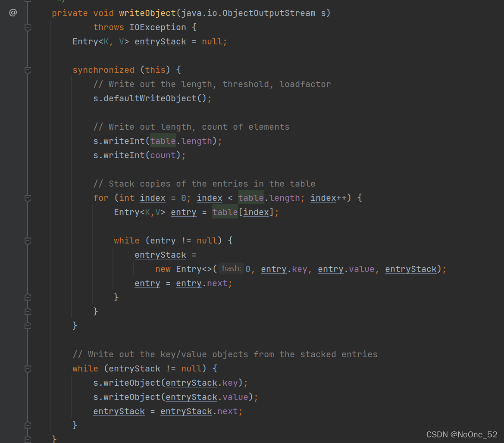Click table in table[index] assignment
The height and width of the screenshot is (443, 504).
pyautogui.click(x=225, y=212)
